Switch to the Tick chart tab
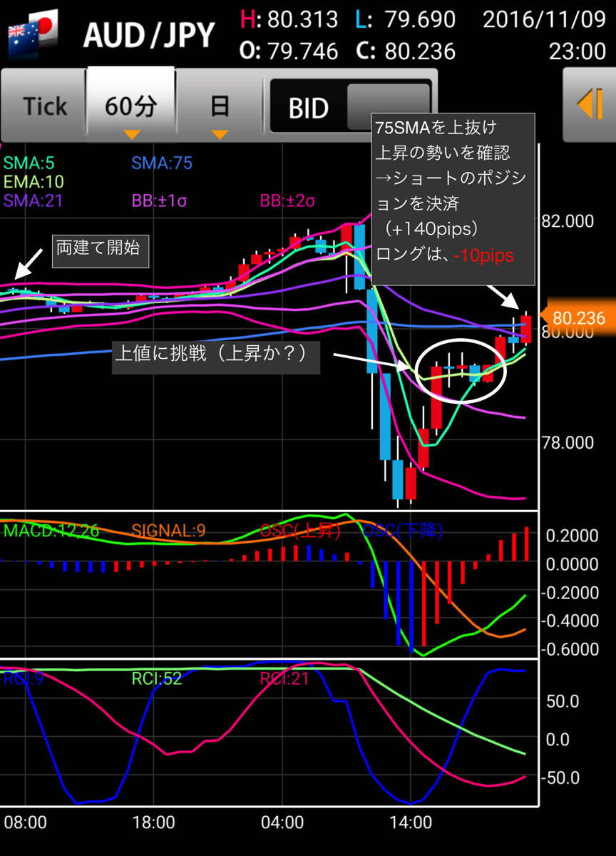Image resolution: width=616 pixels, height=856 pixels. click(45, 106)
